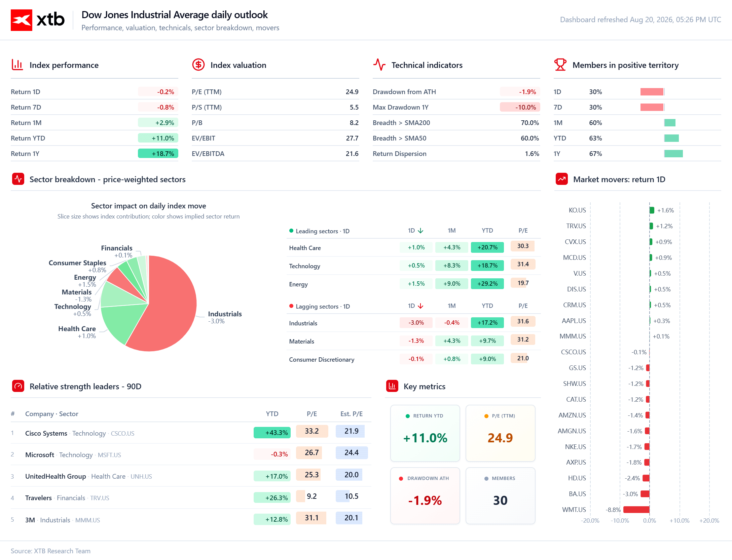732x560 pixels.
Task: Click the Market movers trend icon
Action: tap(562, 179)
